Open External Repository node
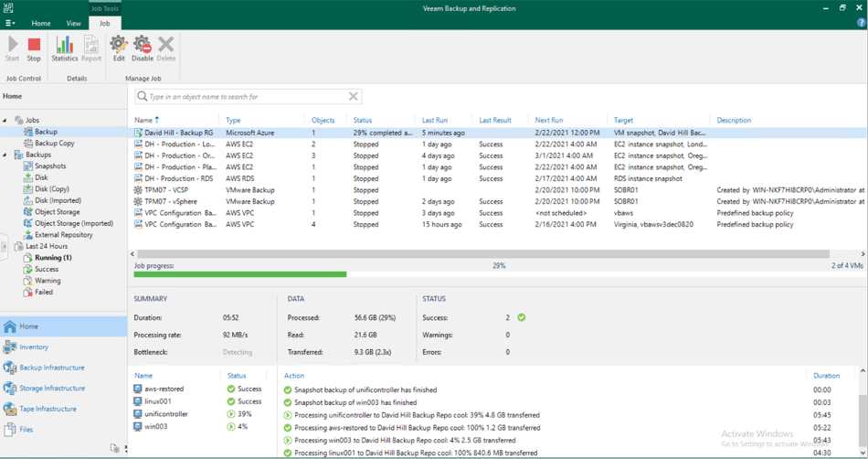 [x=64, y=235]
